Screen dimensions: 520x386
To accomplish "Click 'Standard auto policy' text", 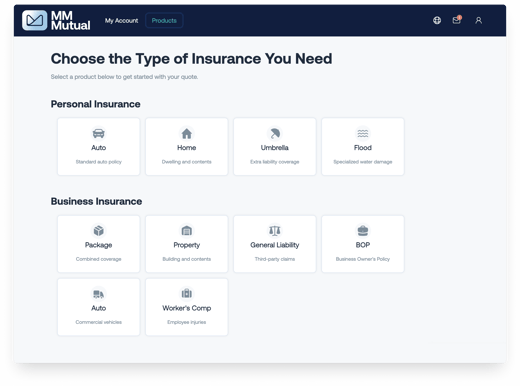I will 99,162.
